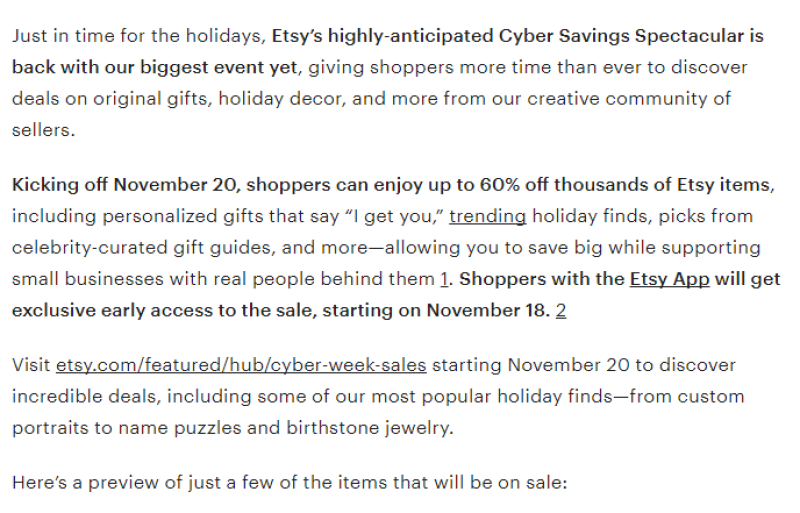
Task: Open the etsy.com/featured/hub/cyber-week-sales link
Action: point(241,365)
